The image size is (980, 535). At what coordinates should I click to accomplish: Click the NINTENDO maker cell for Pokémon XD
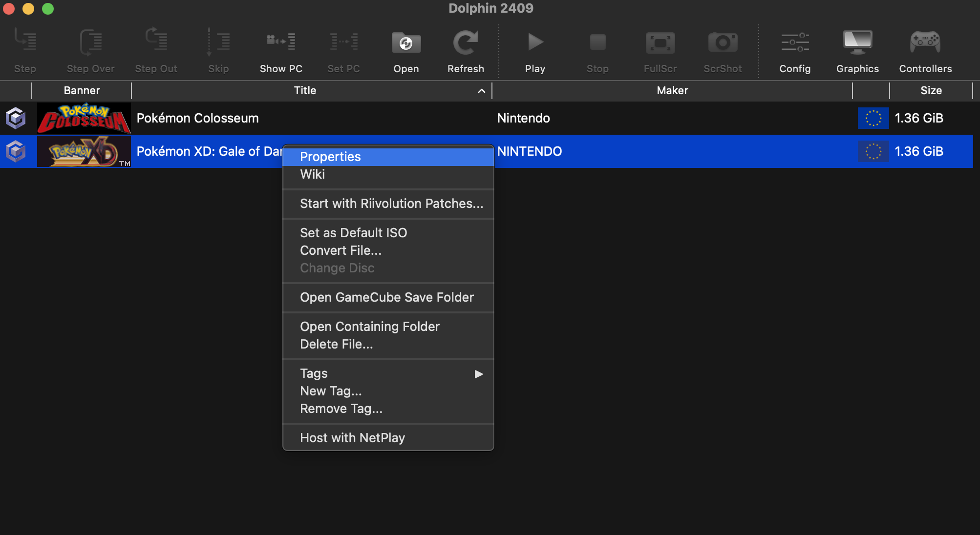click(530, 151)
